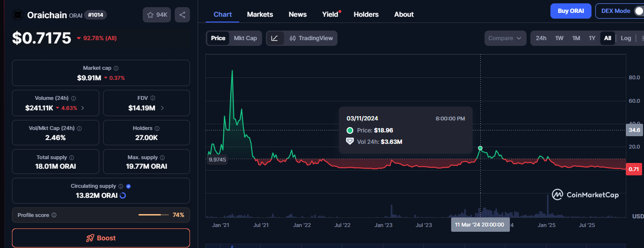Open Vol/Mkt Cap (24h) info icon
644x248 pixels.
[79, 129]
